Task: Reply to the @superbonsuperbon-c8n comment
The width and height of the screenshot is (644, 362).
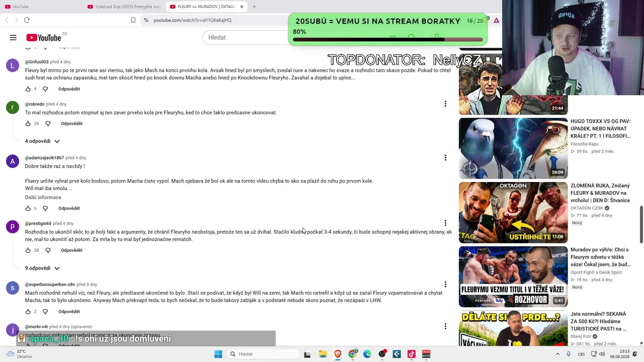Action: coord(69,312)
